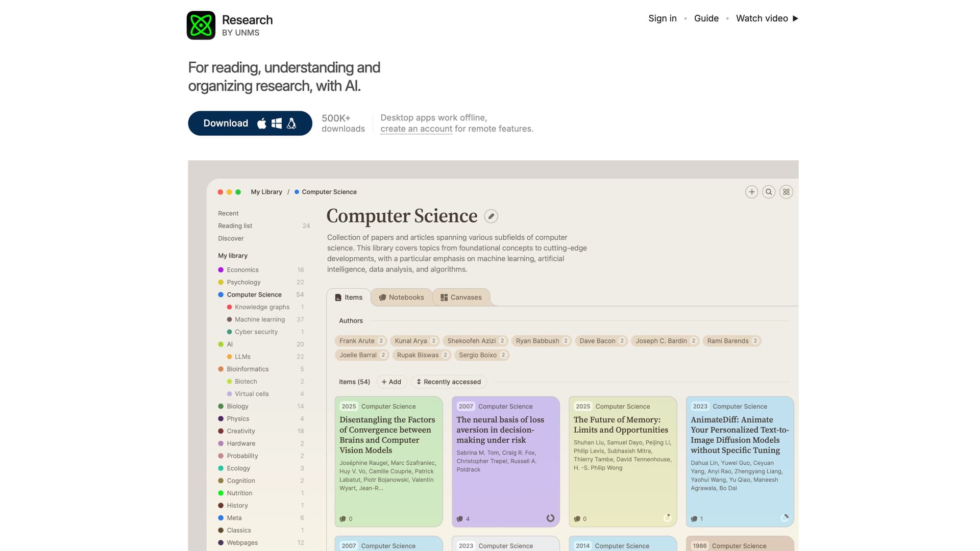This screenshot has width=980, height=551.
Task: Select the Knowledge graphs sub-collection
Action: (x=265, y=307)
